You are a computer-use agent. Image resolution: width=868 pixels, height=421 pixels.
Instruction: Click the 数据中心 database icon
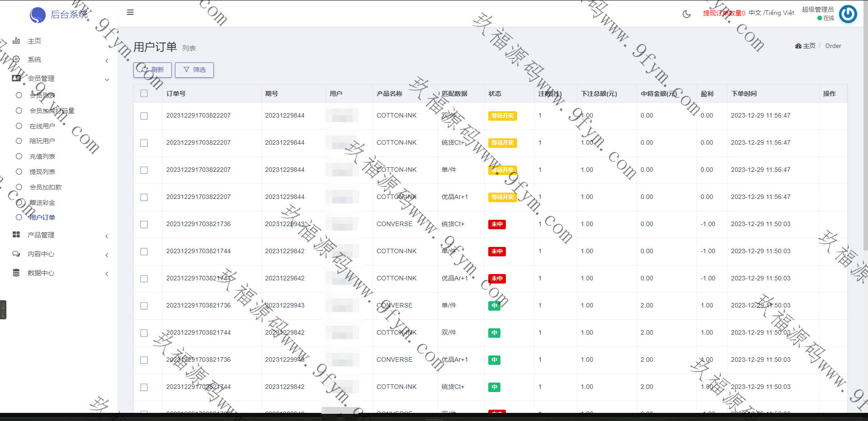tap(16, 273)
